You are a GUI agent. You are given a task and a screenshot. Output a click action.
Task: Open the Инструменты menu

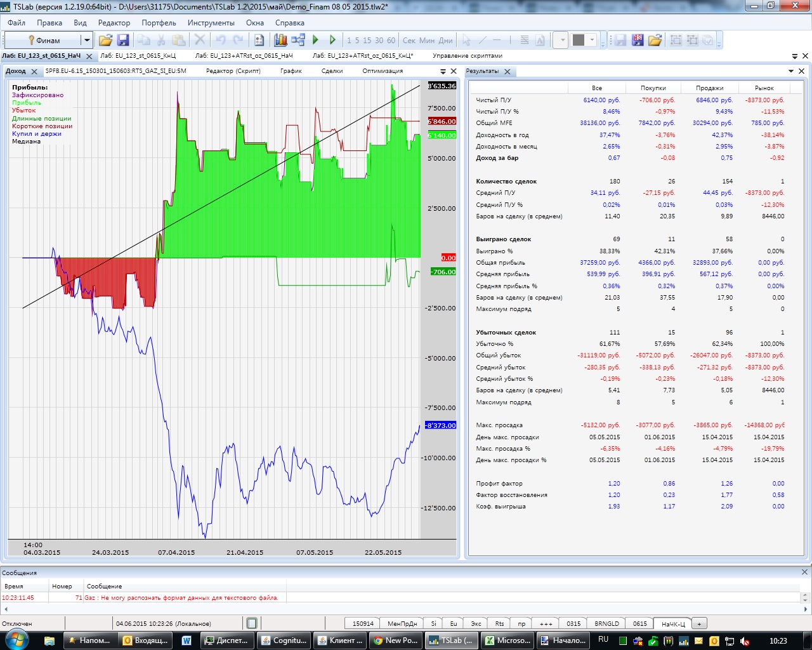[211, 23]
